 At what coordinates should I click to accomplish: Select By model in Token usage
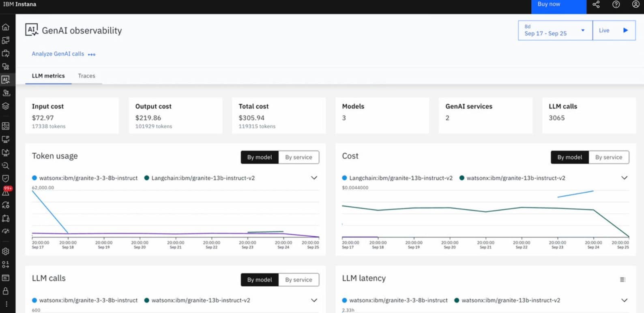(260, 157)
